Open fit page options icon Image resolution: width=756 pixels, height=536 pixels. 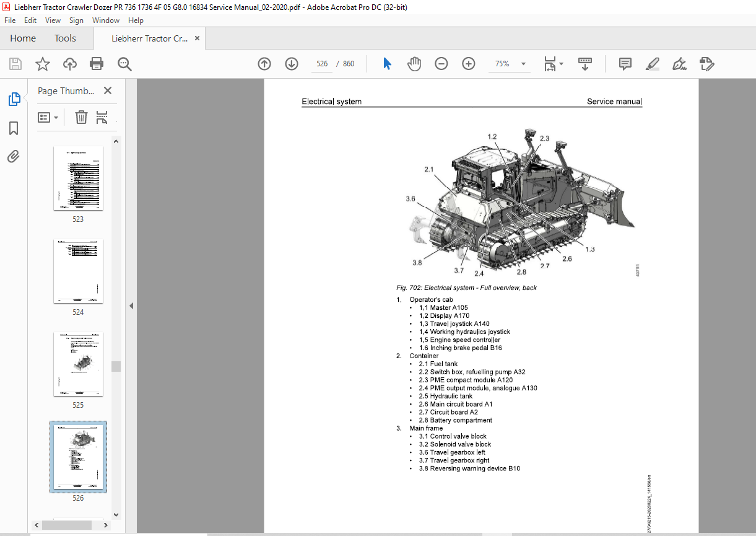point(550,64)
